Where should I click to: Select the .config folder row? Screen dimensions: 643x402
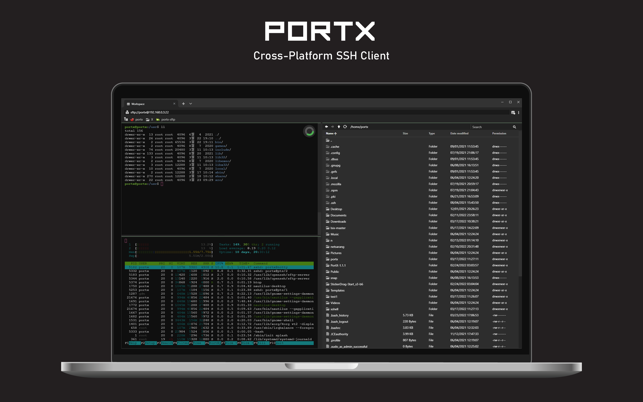click(421, 153)
